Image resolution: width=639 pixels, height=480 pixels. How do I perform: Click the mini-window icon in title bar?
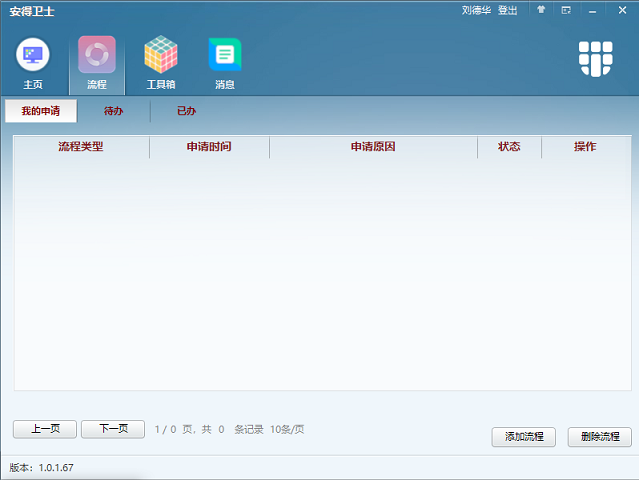point(566,10)
